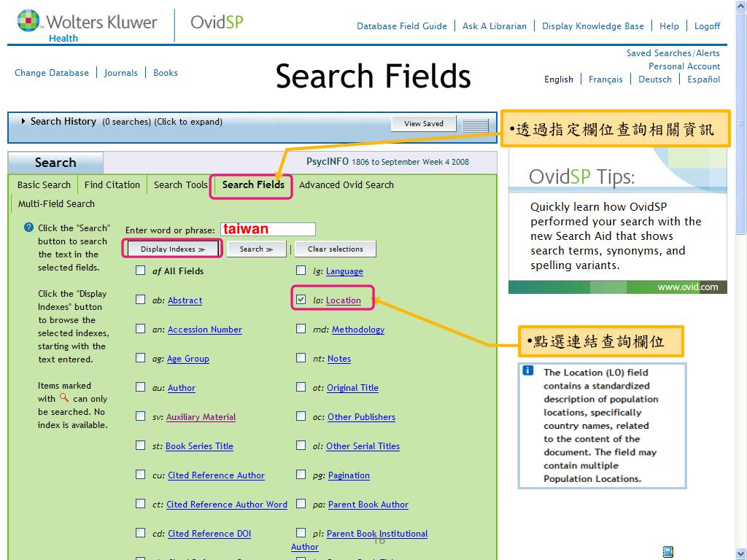Switch language to Français
The image size is (747, 560).
pyautogui.click(x=605, y=79)
